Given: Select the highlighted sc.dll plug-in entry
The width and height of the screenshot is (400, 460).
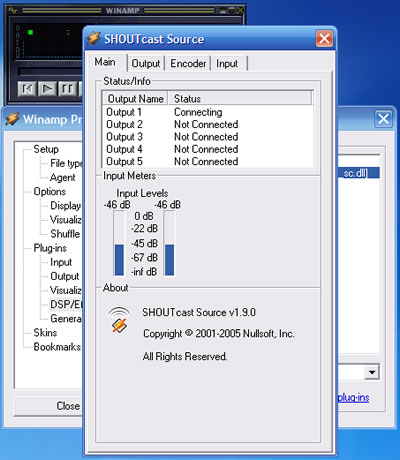Looking at the screenshot, I should pos(358,173).
